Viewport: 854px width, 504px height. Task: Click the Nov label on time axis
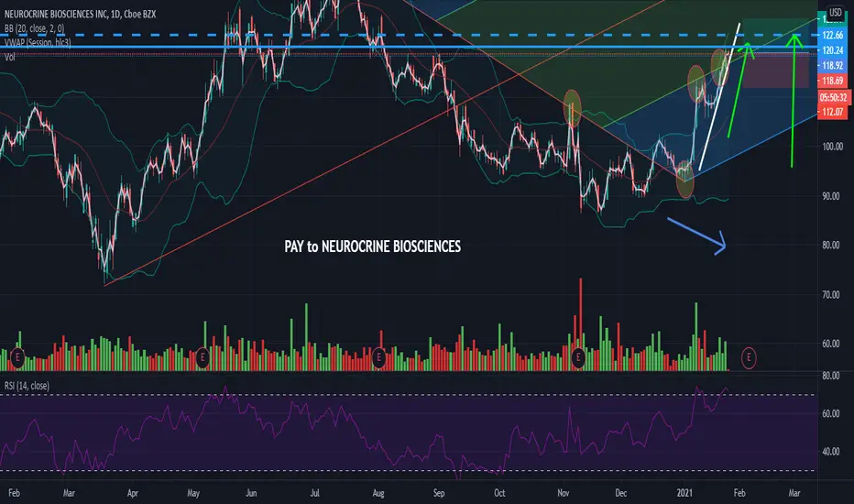tap(564, 493)
